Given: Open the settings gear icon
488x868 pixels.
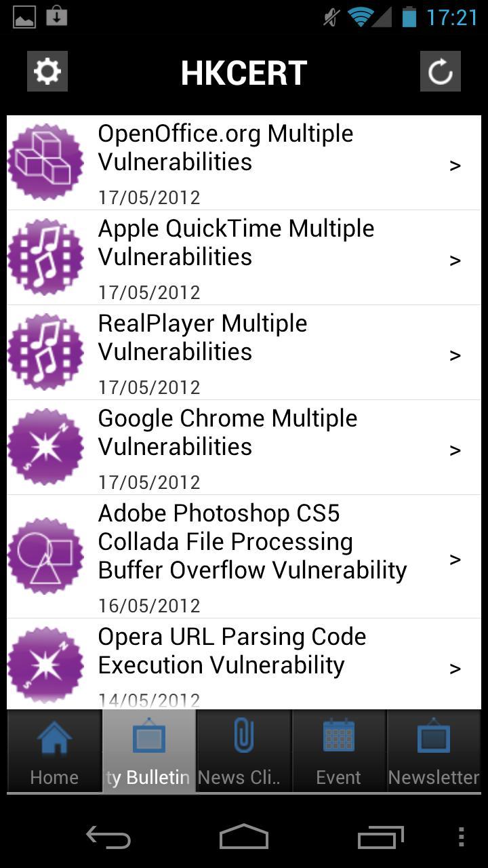Looking at the screenshot, I should click(x=47, y=71).
